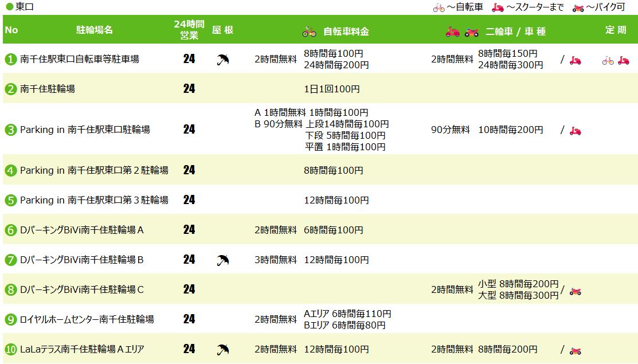Click the motorbike icon in DパーキングBiVi駐輪場C row
The width and height of the screenshot is (638, 364).
click(x=575, y=291)
